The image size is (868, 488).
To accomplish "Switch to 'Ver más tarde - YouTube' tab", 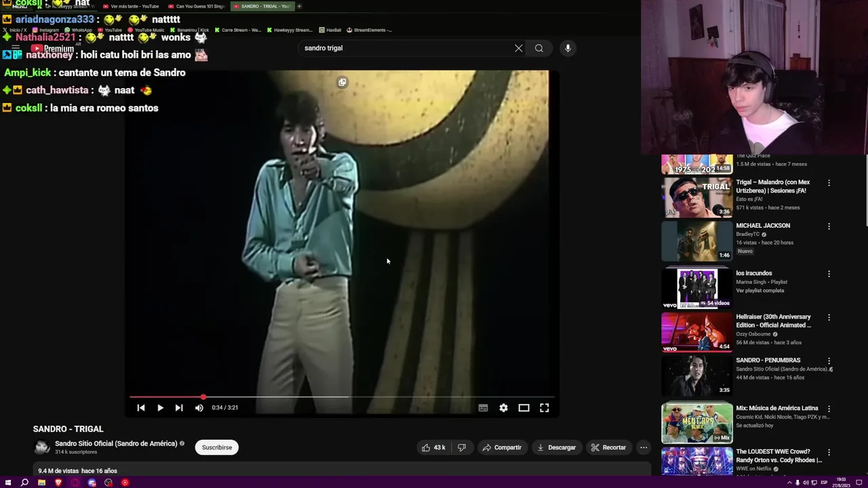I will [131, 6].
